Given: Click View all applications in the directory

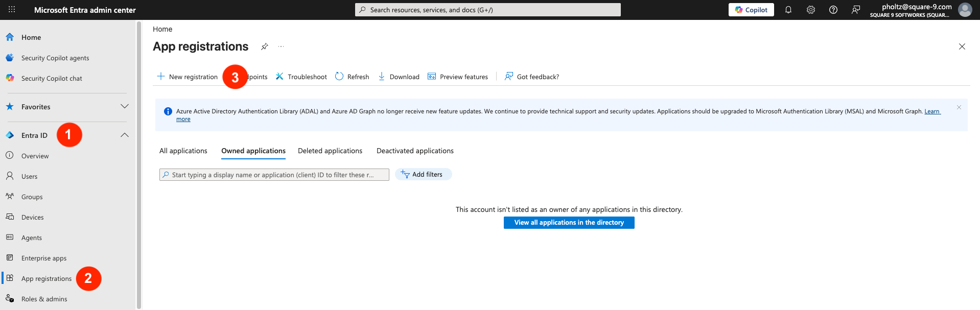Looking at the screenshot, I should (x=569, y=223).
